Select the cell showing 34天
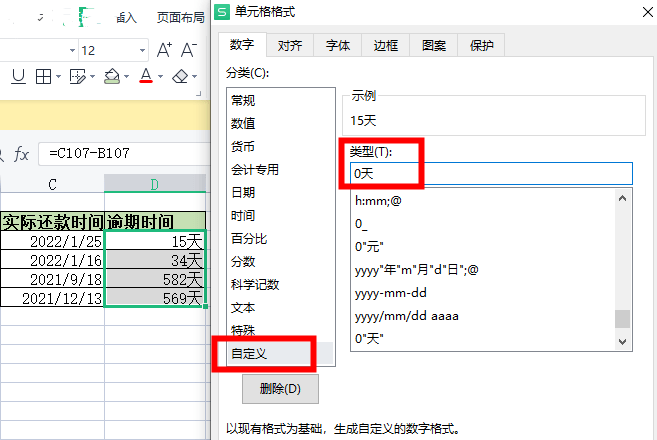Image resolution: width=657 pixels, height=440 pixels. (155, 260)
